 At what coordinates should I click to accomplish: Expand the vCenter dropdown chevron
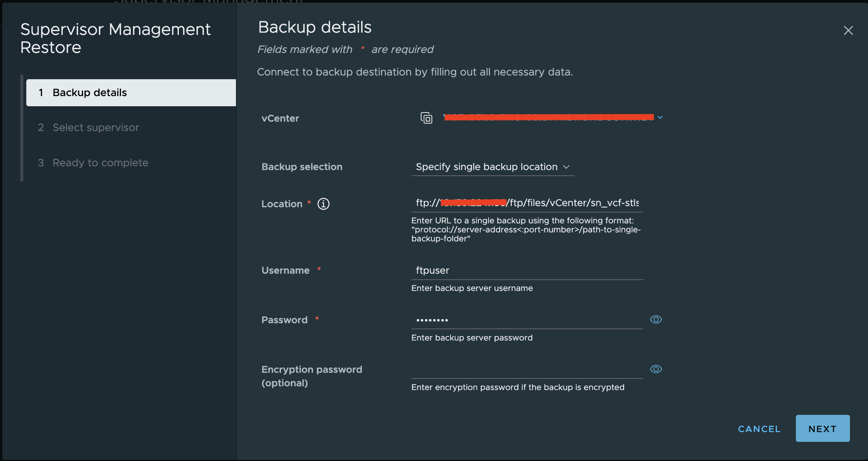(660, 118)
